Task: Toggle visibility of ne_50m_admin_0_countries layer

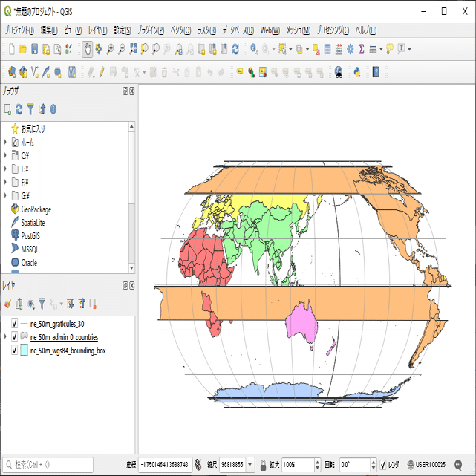Action: coord(14,337)
